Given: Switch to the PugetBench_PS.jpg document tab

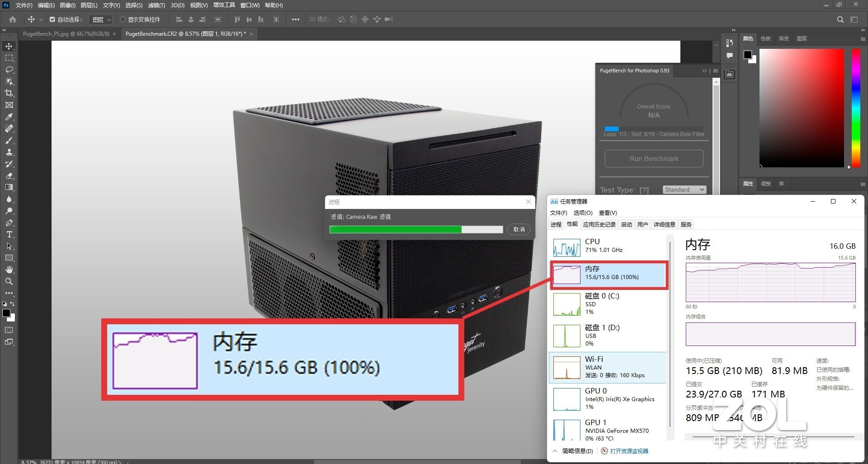Looking at the screenshot, I should [66, 34].
